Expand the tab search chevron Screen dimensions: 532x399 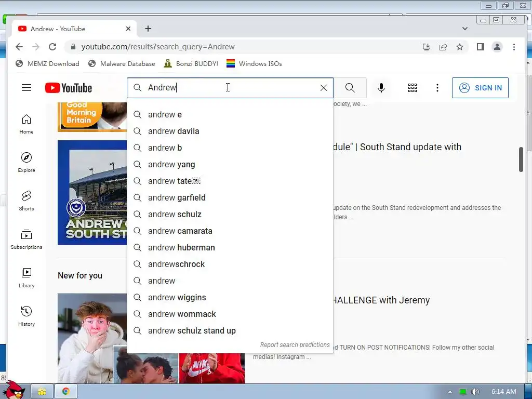tap(465, 29)
